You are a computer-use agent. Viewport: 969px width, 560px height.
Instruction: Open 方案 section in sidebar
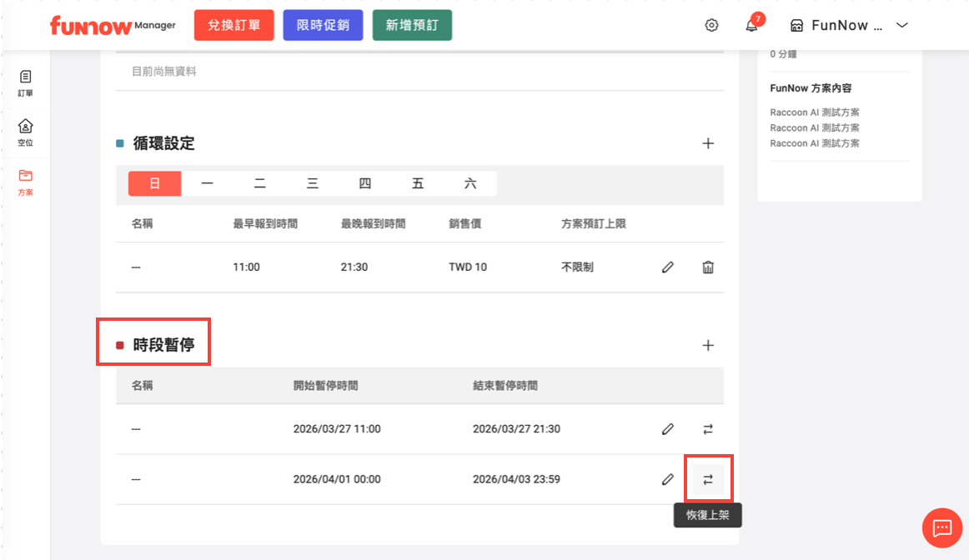pos(26,182)
